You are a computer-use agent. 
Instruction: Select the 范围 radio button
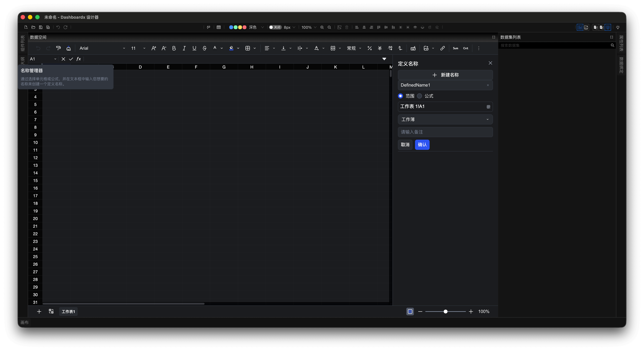(400, 96)
